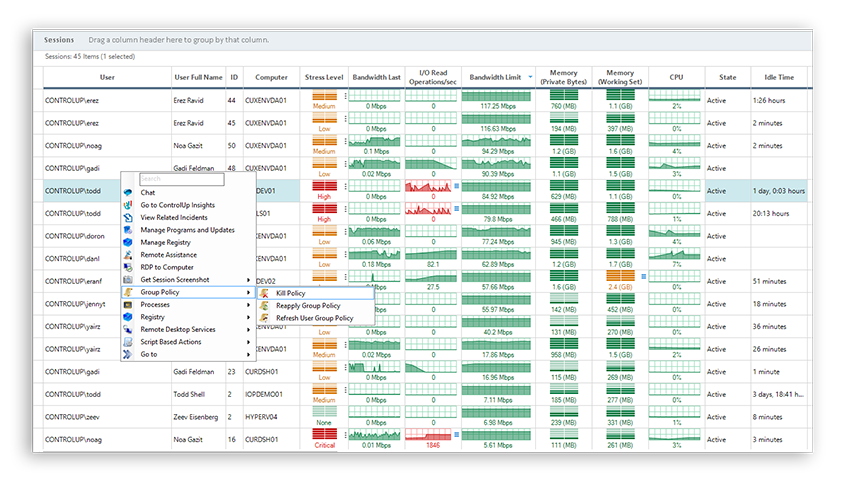This screenshot has width=845, height=490.
Task: Click the State column header
Action: tap(728, 77)
